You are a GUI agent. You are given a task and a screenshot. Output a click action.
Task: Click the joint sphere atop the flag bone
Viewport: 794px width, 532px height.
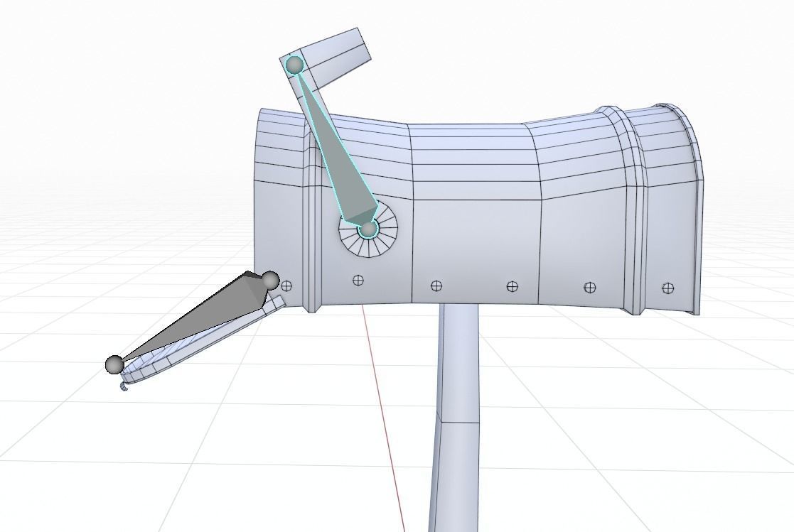[x=294, y=65]
